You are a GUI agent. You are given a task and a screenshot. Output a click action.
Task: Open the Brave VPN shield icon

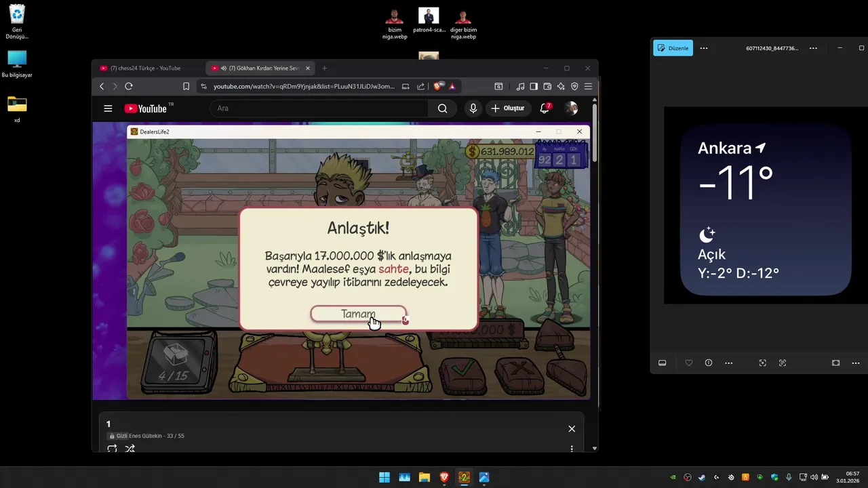coord(574,87)
